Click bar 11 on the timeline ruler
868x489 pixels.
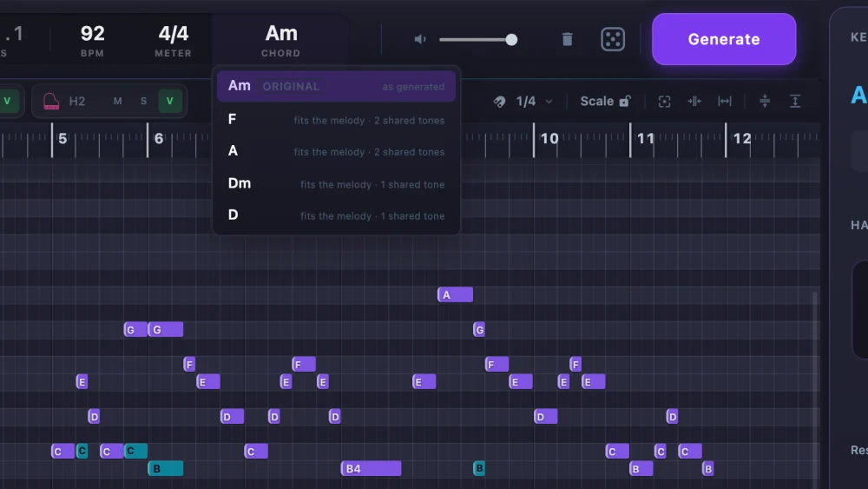646,138
